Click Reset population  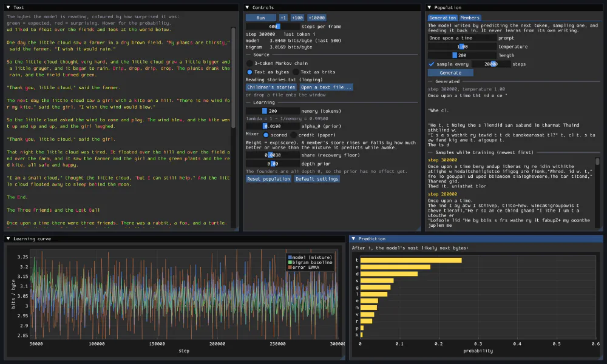pos(269,179)
